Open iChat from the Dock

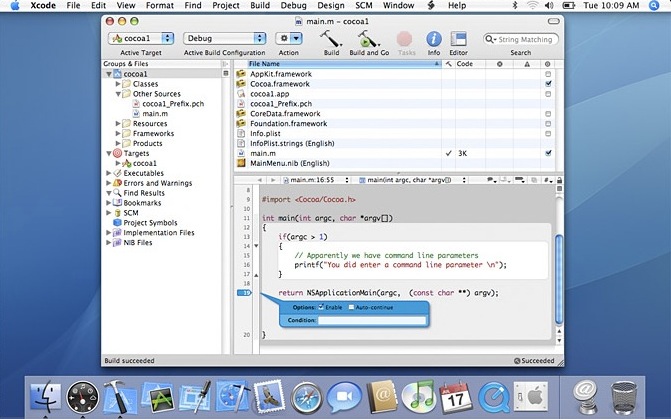(x=343, y=397)
